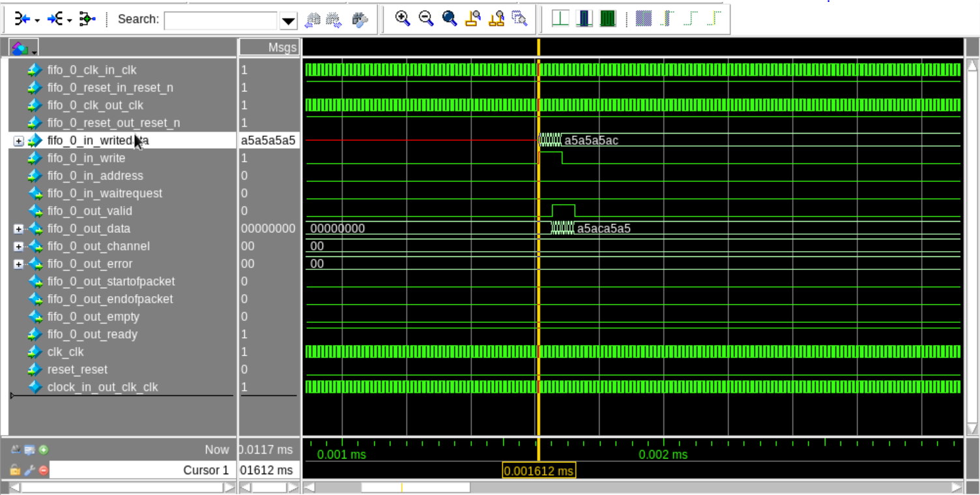Select the reset_reset signal row
The height and width of the screenshot is (495, 980).
(78, 370)
